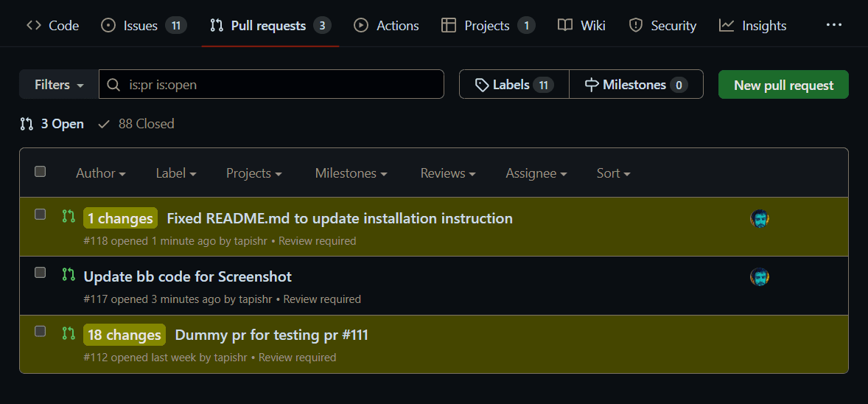Click open pull request icon for #112
The width and height of the screenshot is (868, 404).
pos(69,332)
